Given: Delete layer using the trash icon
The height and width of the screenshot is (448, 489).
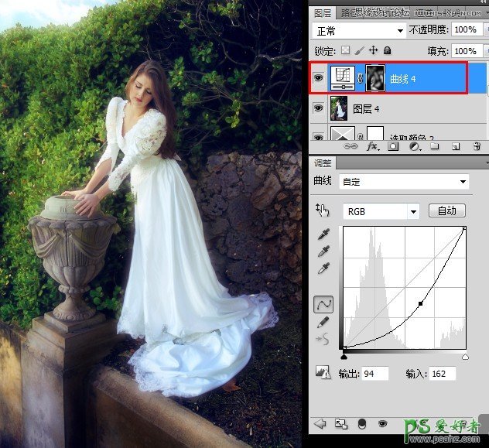Looking at the screenshot, I should [x=477, y=145].
